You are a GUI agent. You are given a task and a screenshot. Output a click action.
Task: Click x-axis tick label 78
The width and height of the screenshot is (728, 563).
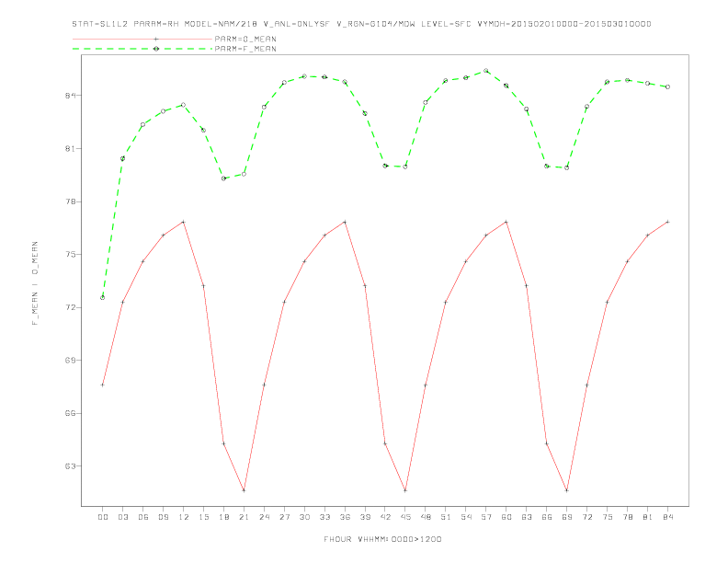[x=627, y=517]
